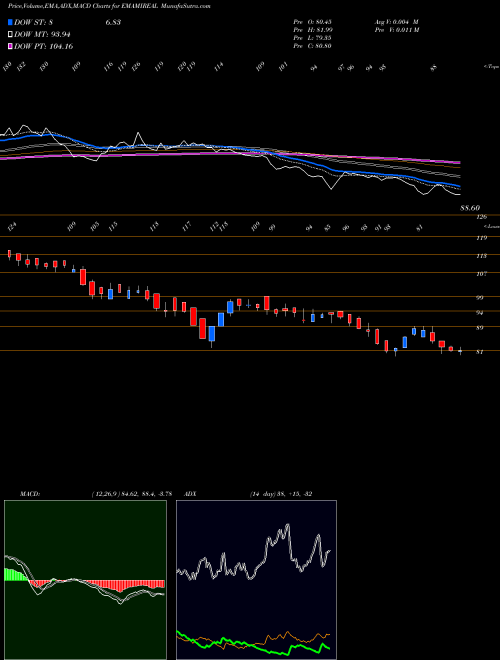Screen dimensions: 500x660
Task: Click the Pre V: 0.011 M value
Action: pyautogui.click(x=396, y=30)
